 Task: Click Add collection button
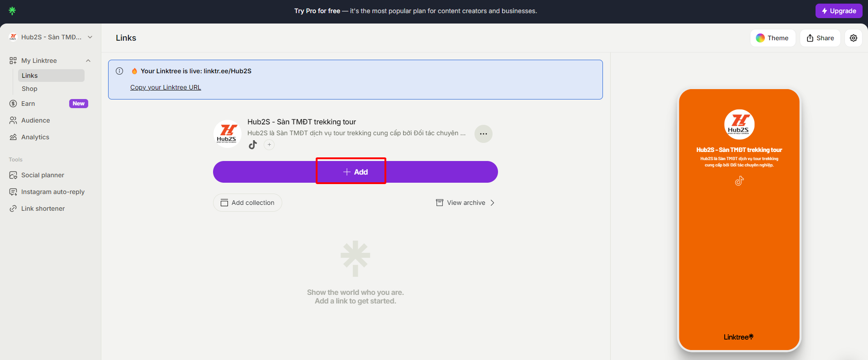[x=247, y=203]
